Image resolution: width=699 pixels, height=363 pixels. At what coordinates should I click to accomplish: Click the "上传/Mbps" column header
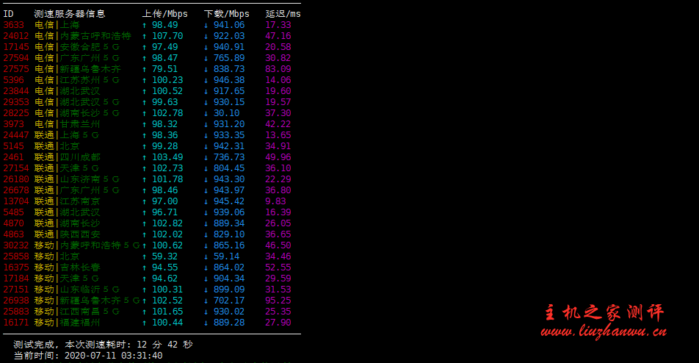click(x=164, y=14)
